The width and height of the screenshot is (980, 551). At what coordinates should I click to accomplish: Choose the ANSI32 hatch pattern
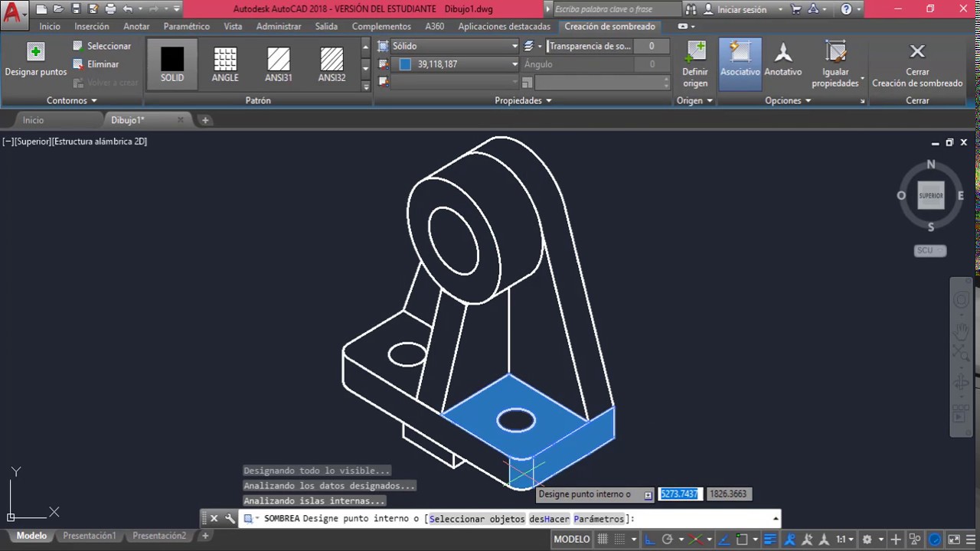coord(332,64)
